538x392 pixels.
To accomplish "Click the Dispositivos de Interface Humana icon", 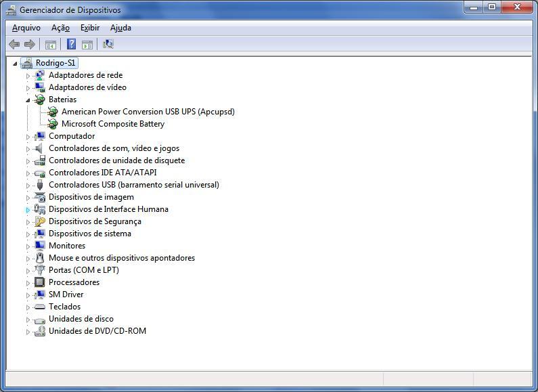I will [x=40, y=209].
